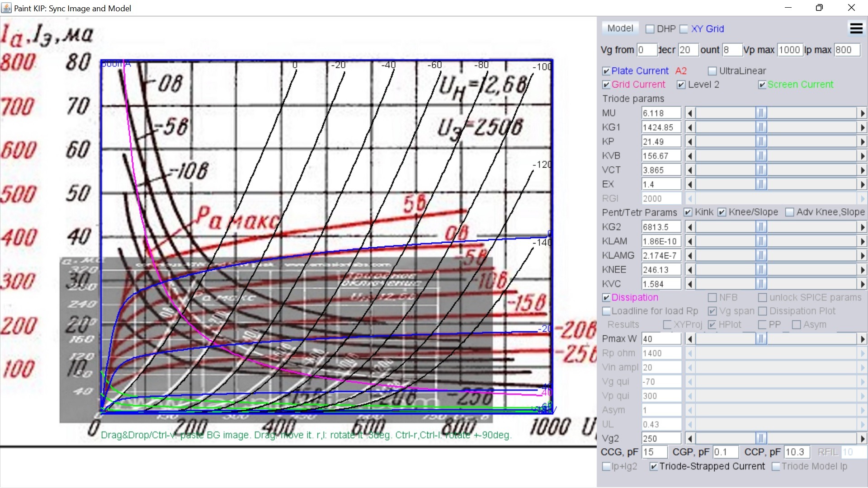This screenshot has width=868, height=488.
Task: Click KG2 slider left arrow
Action: (690, 227)
